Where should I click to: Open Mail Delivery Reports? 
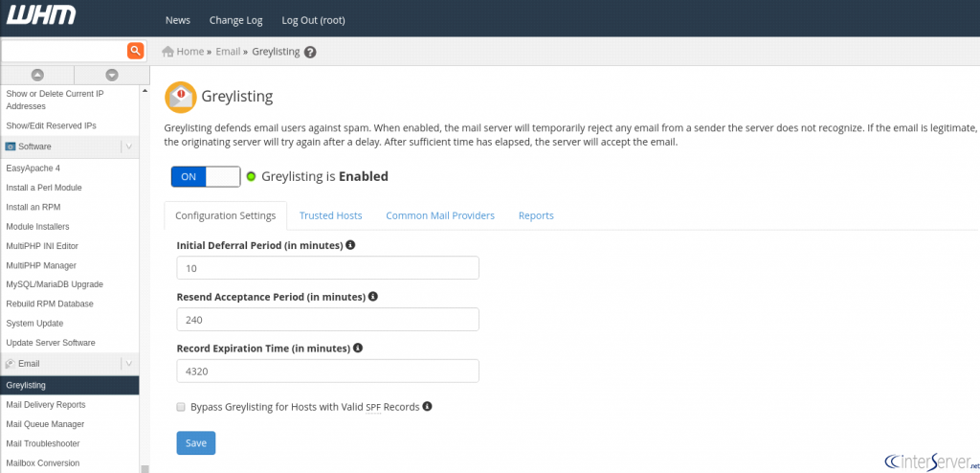(46, 405)
